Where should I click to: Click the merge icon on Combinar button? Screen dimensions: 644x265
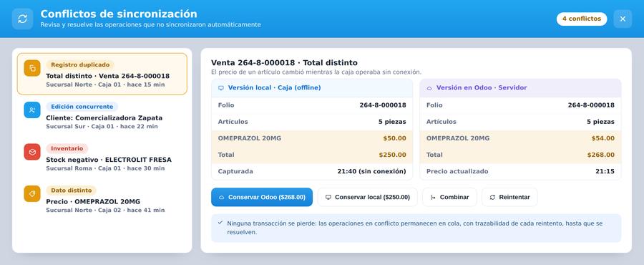pos(433,198)
